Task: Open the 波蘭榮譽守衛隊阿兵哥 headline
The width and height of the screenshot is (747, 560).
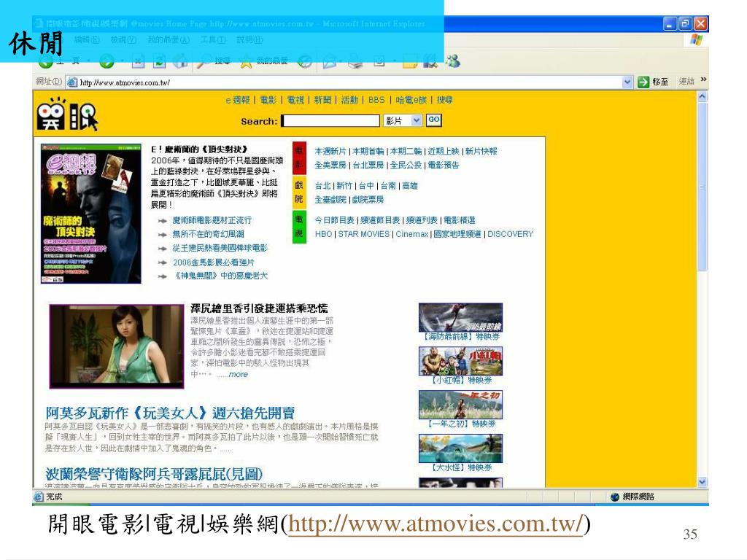Action: (154, 474)
